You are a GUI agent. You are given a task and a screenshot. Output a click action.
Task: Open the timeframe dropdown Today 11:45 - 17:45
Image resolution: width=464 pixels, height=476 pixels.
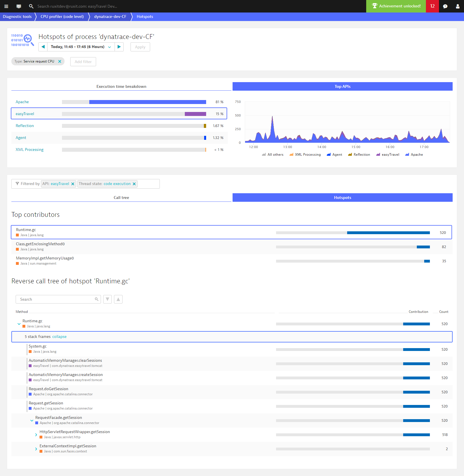coord(81,47)
